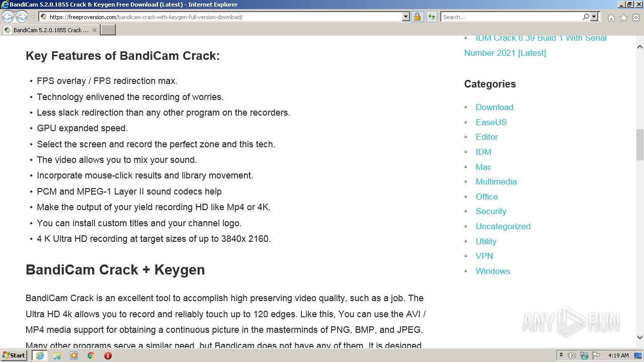
Task: Click the vertical scrollbar thumb
Action: (639, 145)
